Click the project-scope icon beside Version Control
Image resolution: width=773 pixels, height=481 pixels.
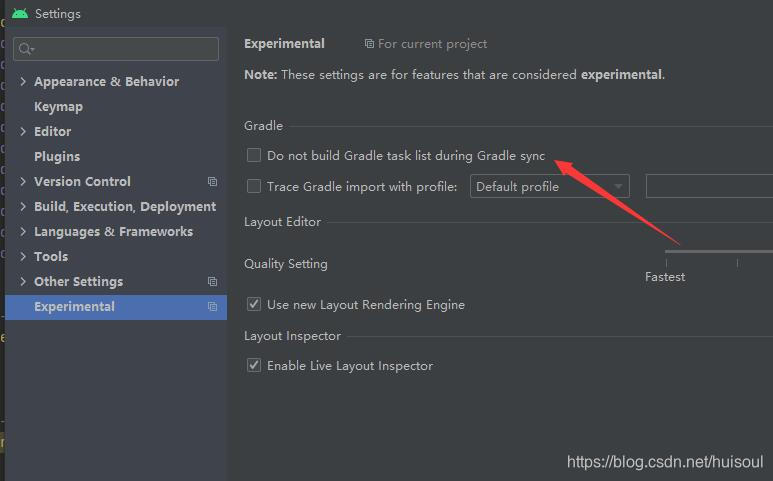pyautogui.click(x=212, y=182)
